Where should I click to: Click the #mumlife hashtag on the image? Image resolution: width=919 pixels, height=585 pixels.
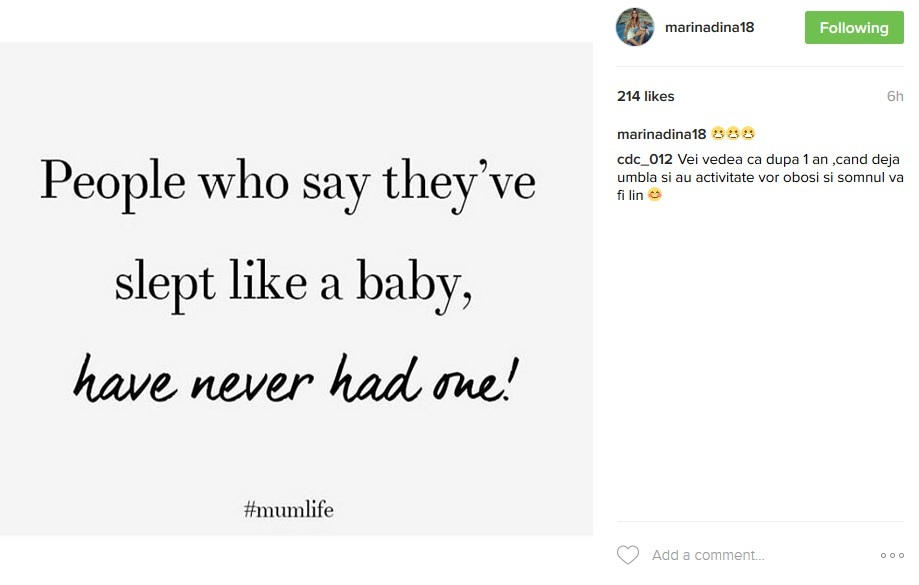pyautogui.click(x=289, y=510)
